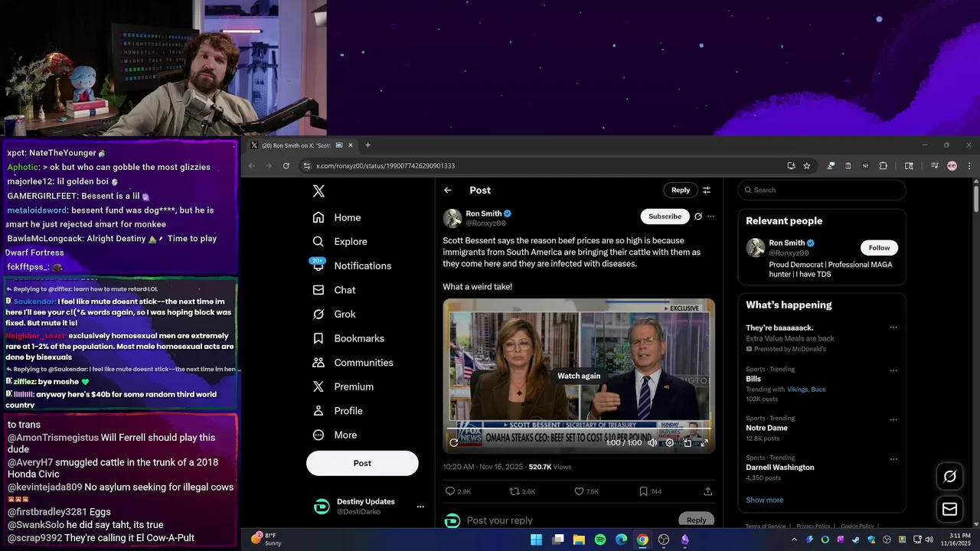This screenshot has width=980, height=551.
Task: Open the video settings gear
Action: point(670,442)
